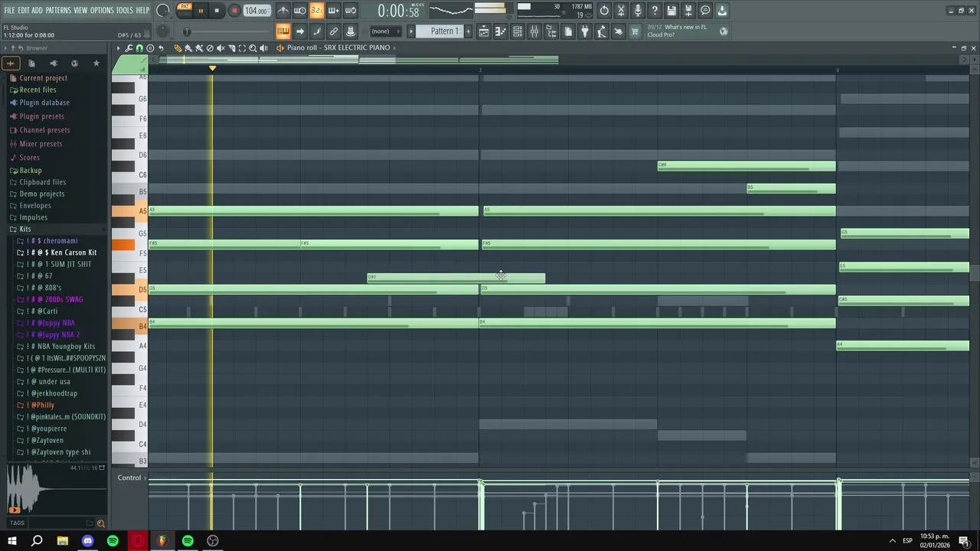Open help question mark icon
The image size is (980, 551).
(x=655, y=11)
